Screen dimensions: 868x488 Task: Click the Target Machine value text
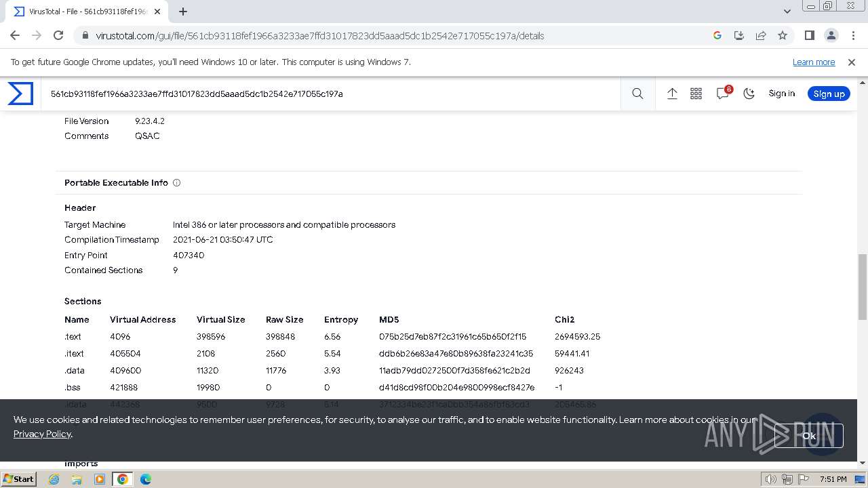click(x=284, y=225)
